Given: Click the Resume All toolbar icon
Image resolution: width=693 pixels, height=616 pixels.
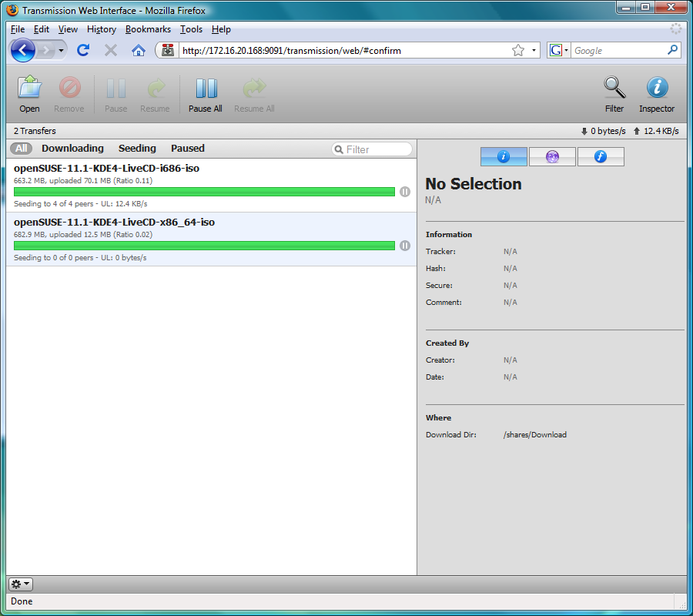Looking at the screenshot, I should point(254,94).
